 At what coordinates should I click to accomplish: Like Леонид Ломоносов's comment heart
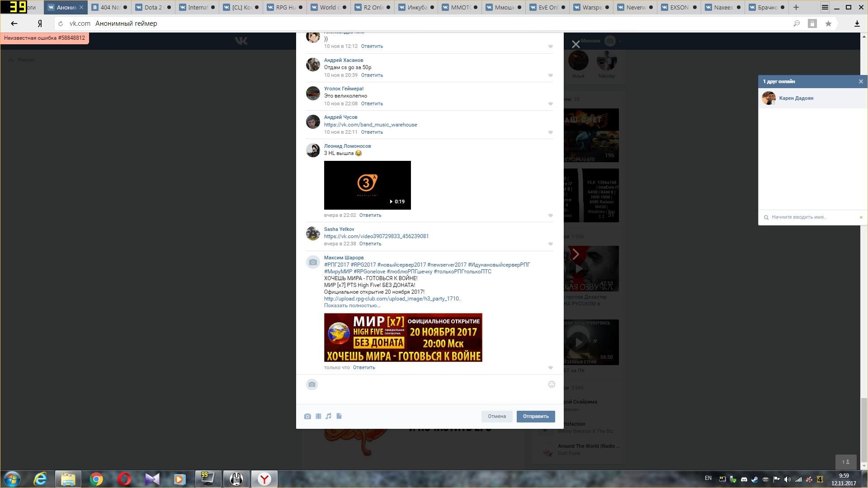point(550,216)
